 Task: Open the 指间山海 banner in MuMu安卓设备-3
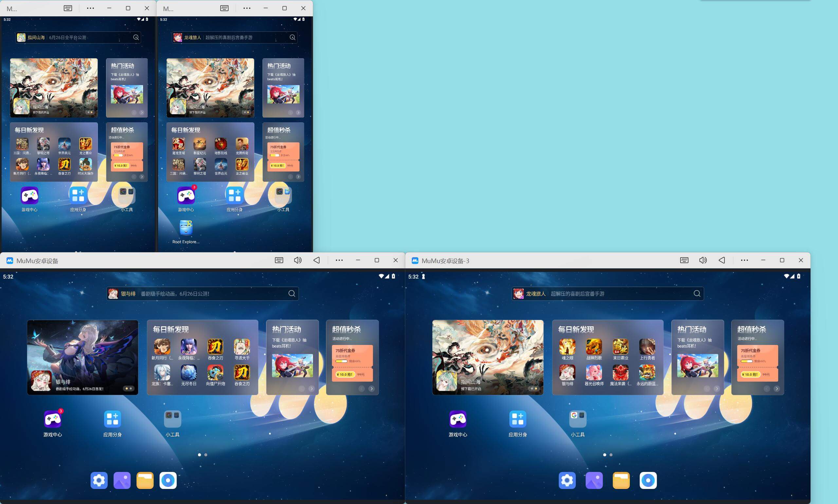pos(488,357)
